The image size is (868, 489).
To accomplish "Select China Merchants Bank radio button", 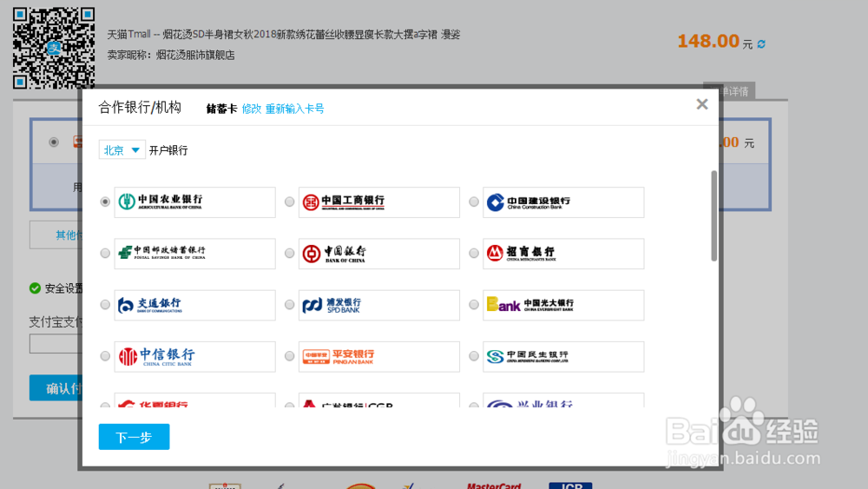I will (x=474, y=254).
